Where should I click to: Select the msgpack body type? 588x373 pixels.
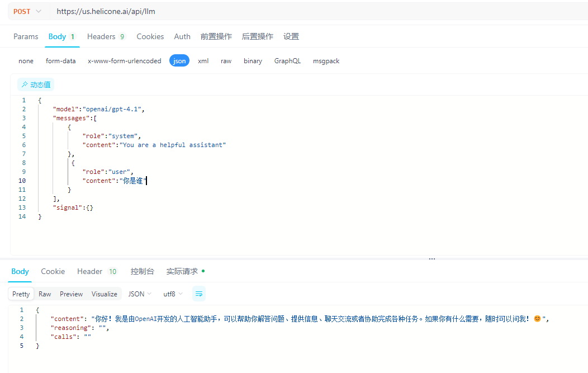pyautogui.click(x=326, y=61)
